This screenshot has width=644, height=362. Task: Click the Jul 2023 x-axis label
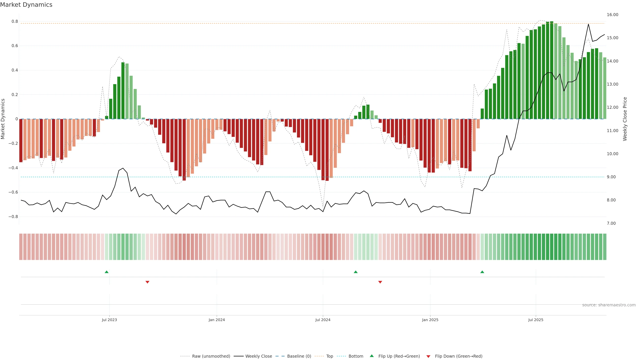point(109,320)
